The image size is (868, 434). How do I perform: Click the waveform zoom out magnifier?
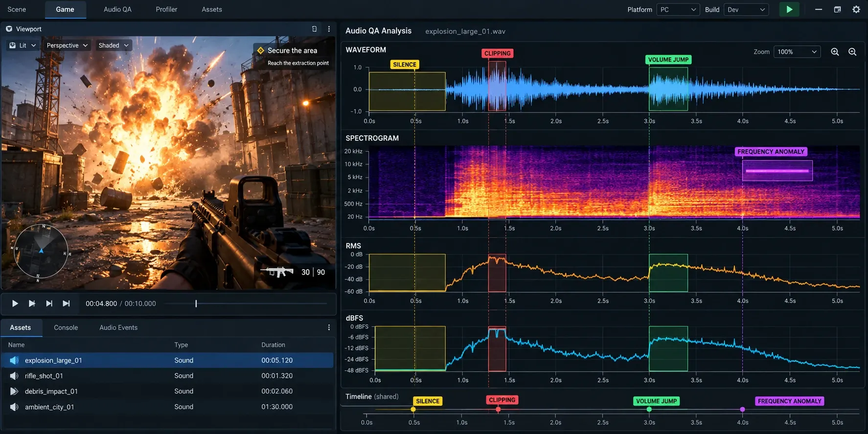point(852,52)
